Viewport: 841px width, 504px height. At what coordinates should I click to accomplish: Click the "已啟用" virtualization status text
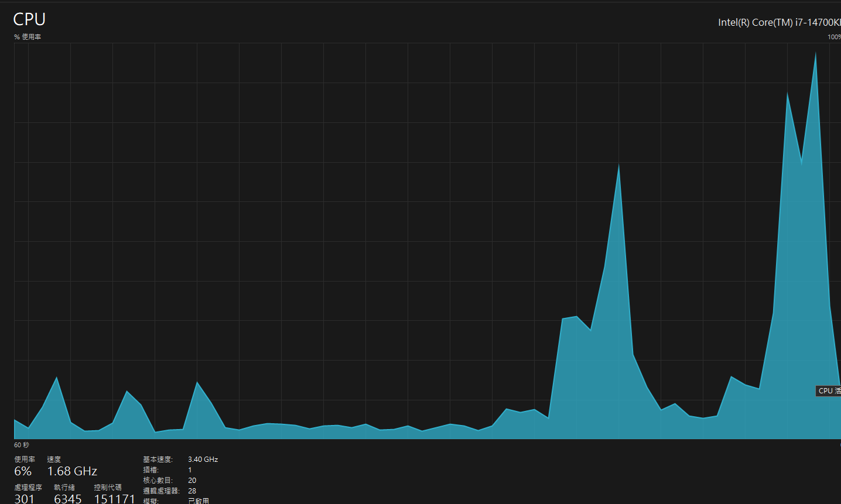199,501
